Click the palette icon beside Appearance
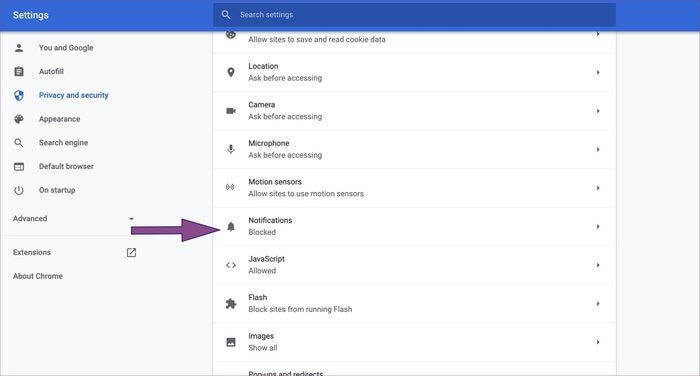Image resolution: width=700 pixels, height=376 pixels. click(19, 119)
